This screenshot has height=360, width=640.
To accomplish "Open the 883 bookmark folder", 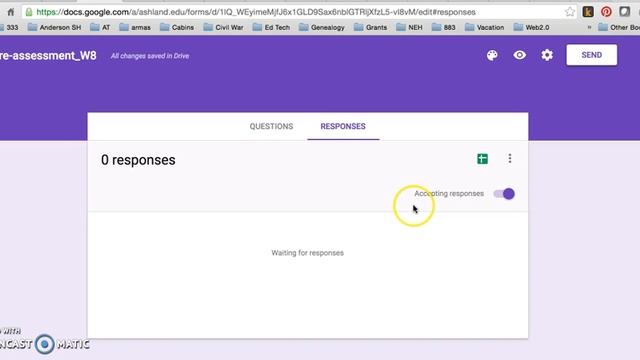I will [x=444, y=27].
